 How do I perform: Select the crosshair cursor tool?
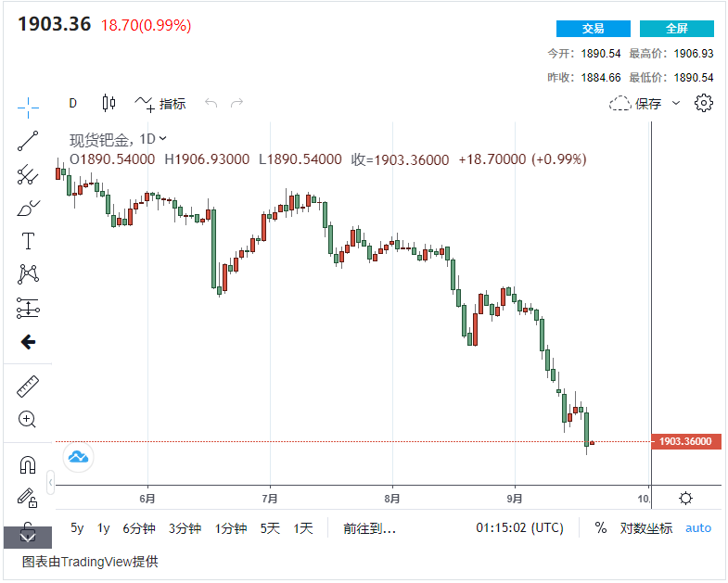click(28, 108)
